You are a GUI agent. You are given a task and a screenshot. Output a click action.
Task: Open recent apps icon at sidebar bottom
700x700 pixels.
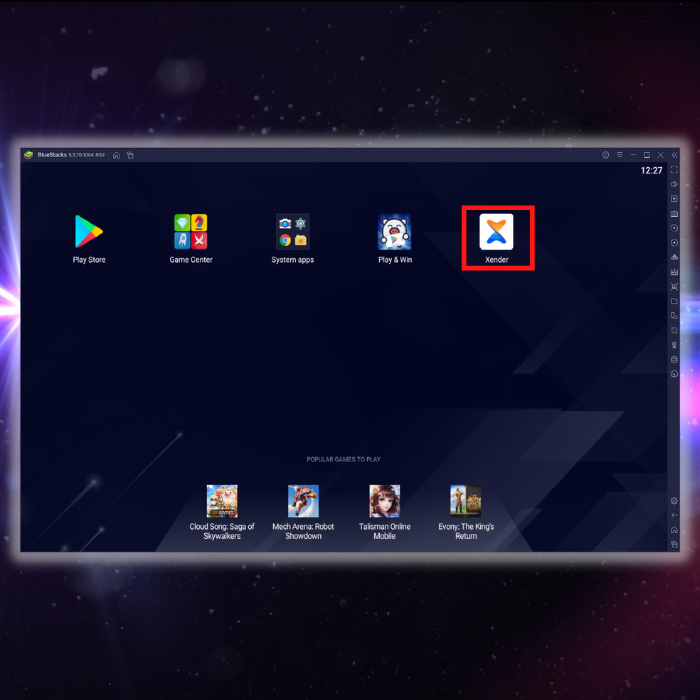675,545
